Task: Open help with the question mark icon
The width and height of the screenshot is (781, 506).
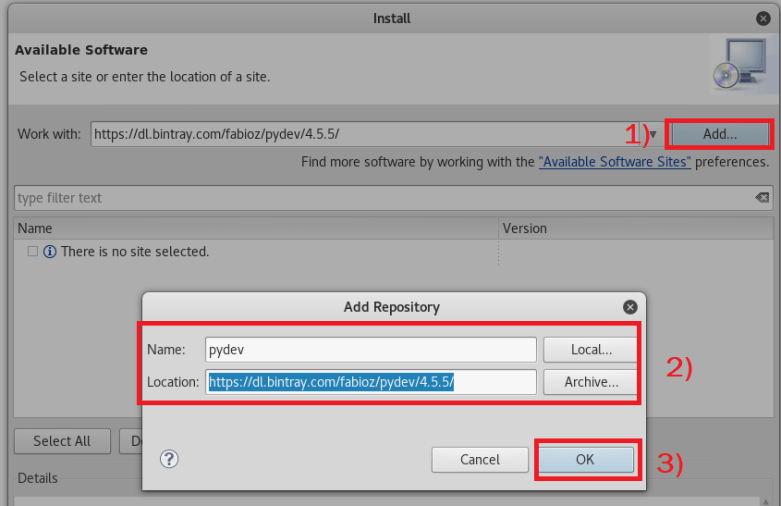Action: tap(169, 459)
